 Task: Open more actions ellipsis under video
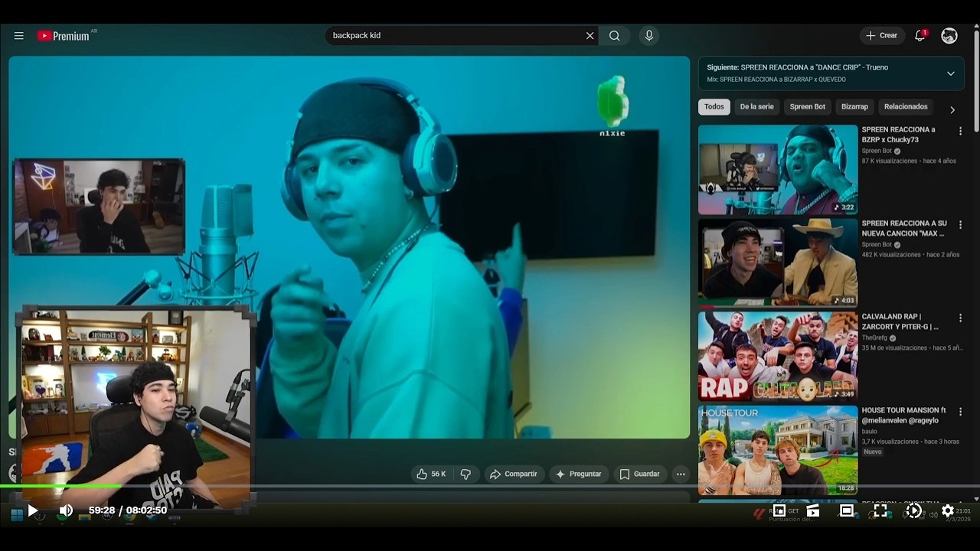coord(681,474)
